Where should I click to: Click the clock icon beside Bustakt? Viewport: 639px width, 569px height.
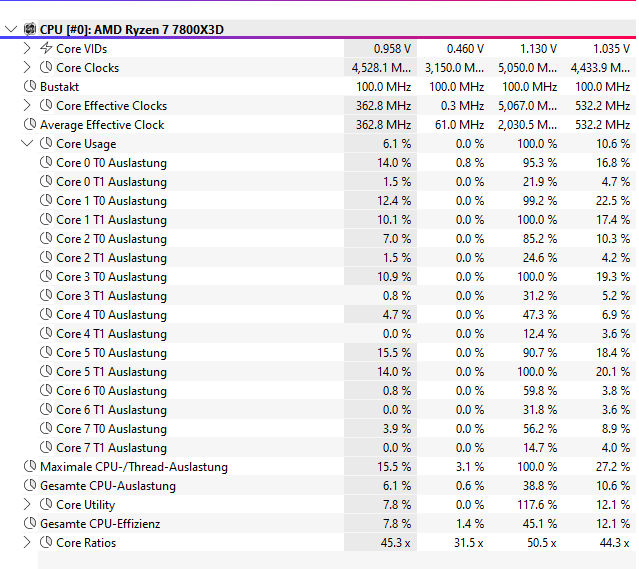[x=30, y=86]
